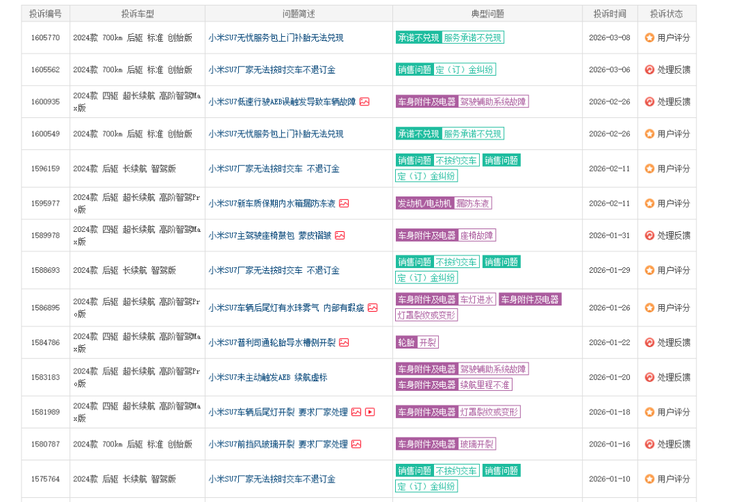
Task: Click star rating icon for complaint 1605770
Action: [x=649, y=38]
